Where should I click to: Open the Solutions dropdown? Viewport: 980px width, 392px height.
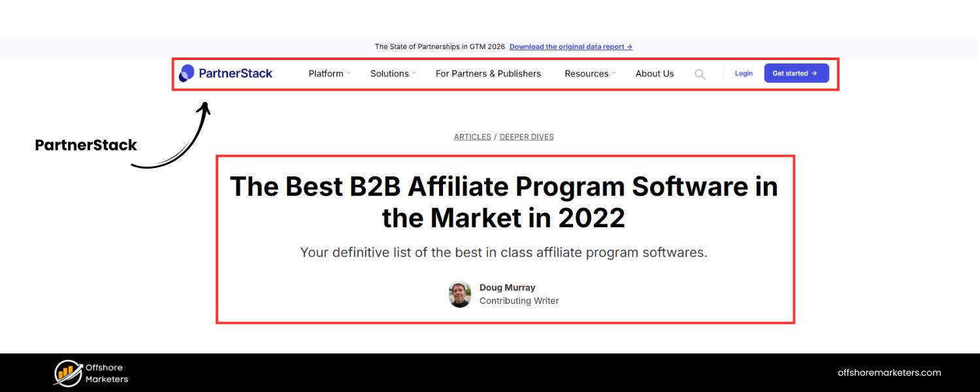pyautogui.click(x=389, y=74)
